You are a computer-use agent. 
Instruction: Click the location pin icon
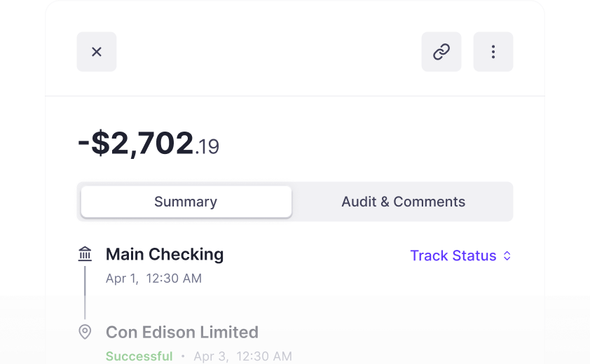pos(85,332)
